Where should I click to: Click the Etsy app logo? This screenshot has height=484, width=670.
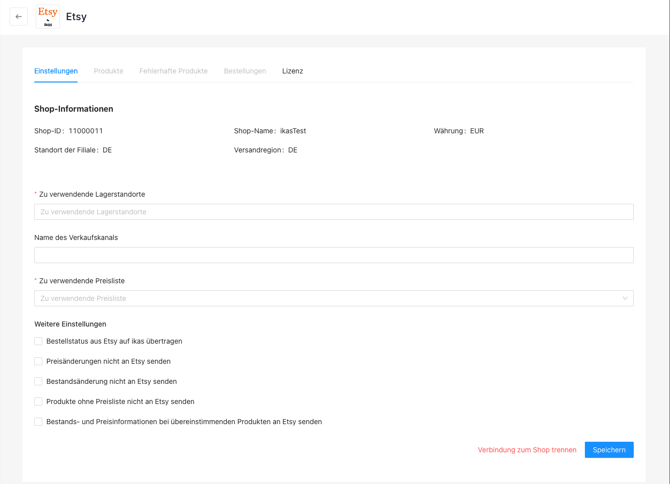click(x=48, y=17)
